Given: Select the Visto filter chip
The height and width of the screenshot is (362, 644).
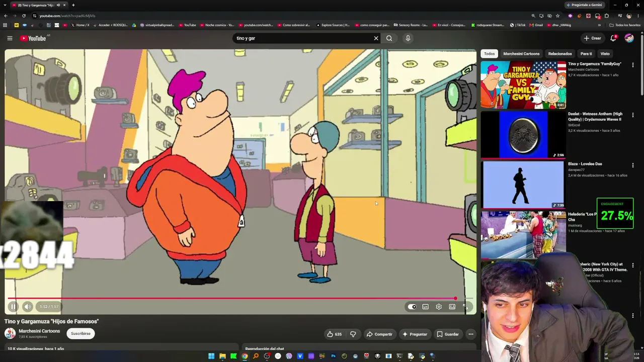Looking at the screenshot, I should (x=605, y=54).
